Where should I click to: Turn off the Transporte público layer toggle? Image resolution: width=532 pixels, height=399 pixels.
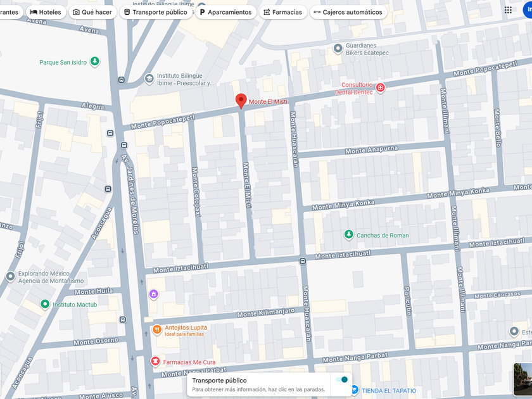pyautogui.click(x=341, y=380)
